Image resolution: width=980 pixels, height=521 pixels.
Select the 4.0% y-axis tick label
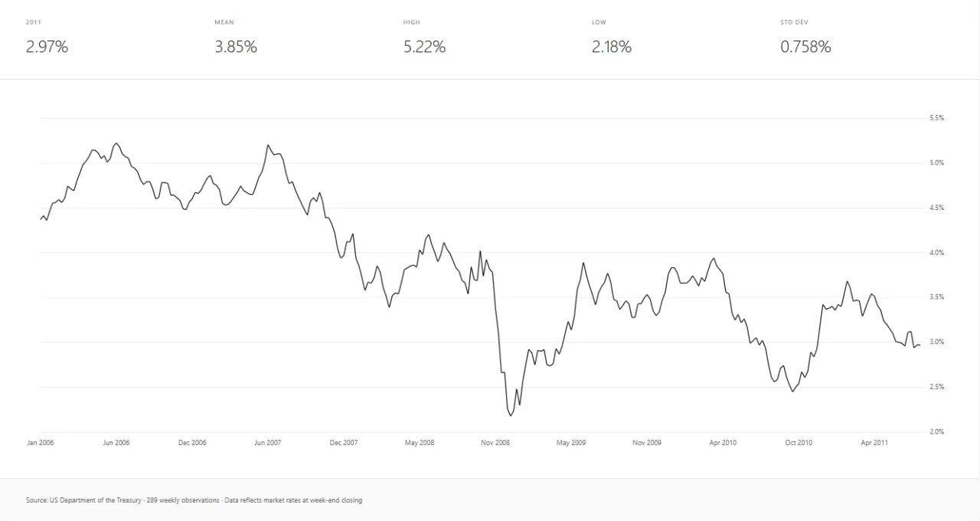936,253
